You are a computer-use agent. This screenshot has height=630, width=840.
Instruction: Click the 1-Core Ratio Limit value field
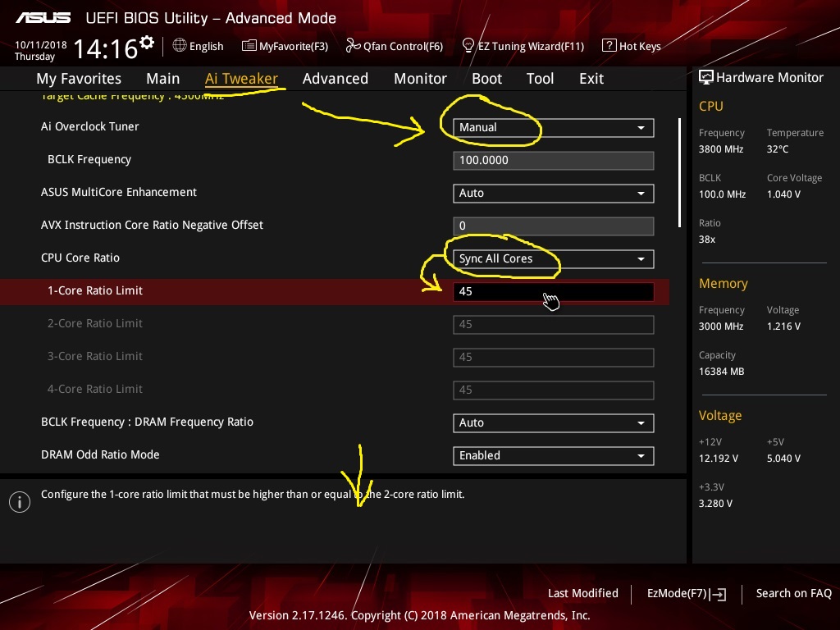point(554,291)
